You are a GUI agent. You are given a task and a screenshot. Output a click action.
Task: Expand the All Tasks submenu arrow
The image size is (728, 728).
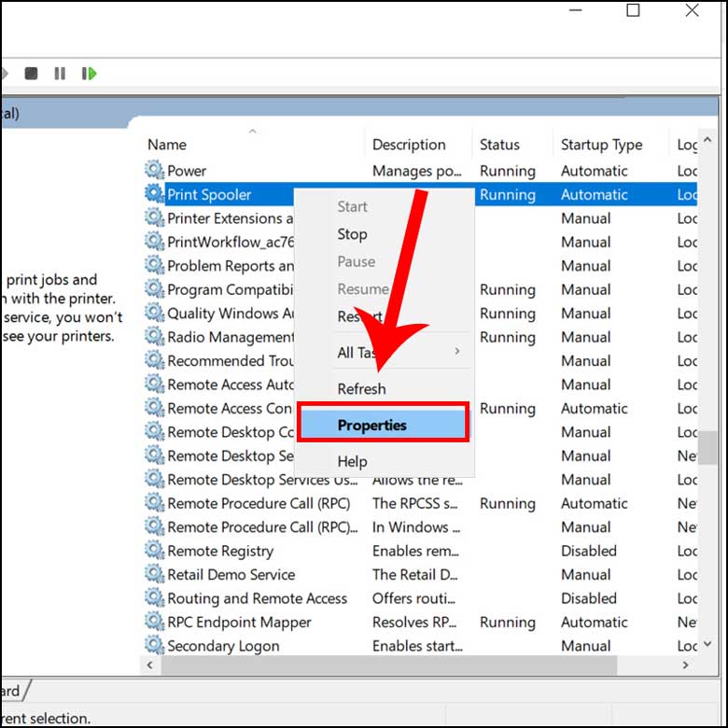456,352
